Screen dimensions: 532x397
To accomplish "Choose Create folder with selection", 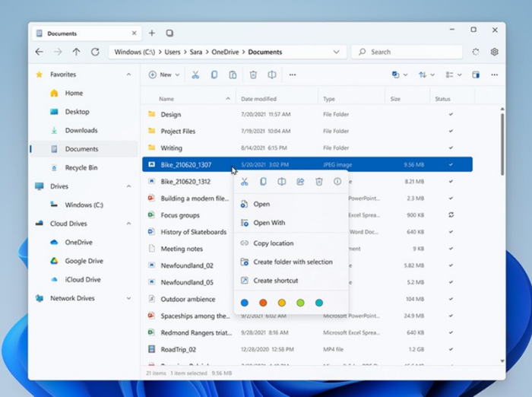I will click(x=293, y=262).
